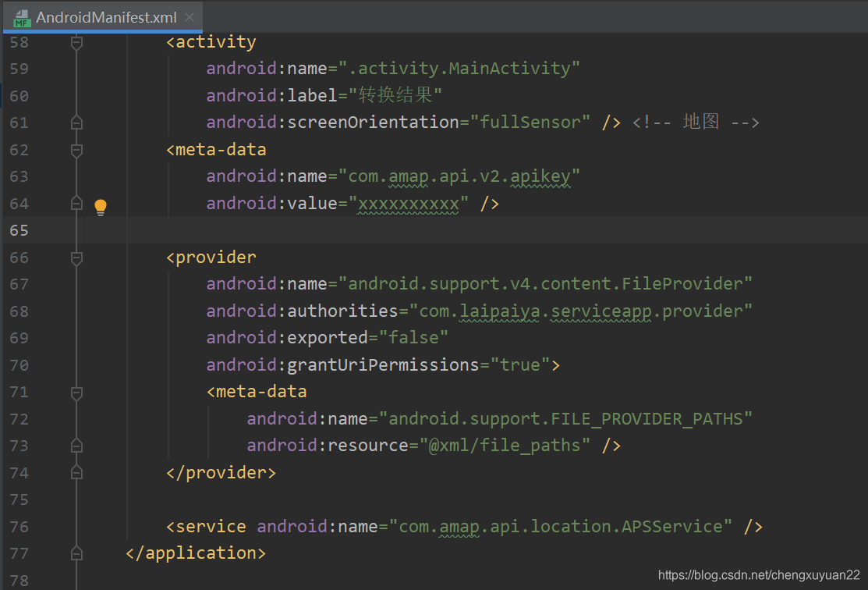Click the android:grantUriPermissions attribute name

342,365
